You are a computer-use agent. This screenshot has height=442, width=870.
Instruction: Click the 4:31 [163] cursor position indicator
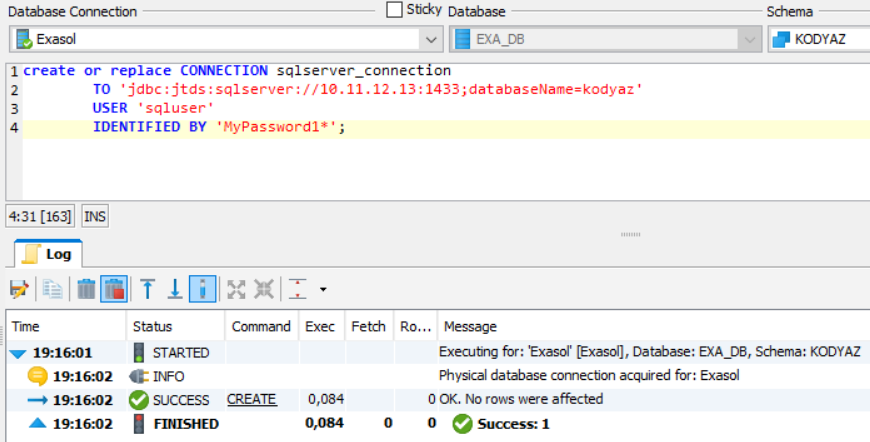(40, 216)
